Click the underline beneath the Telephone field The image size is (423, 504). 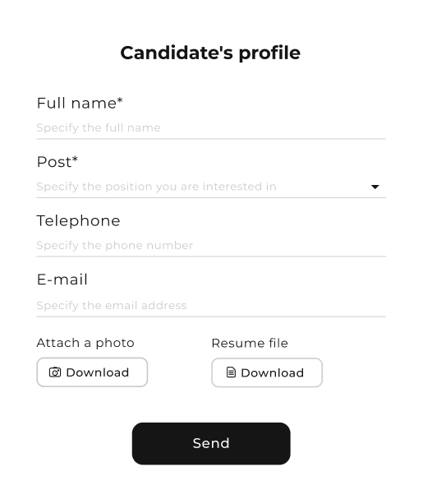click(211, 257)
